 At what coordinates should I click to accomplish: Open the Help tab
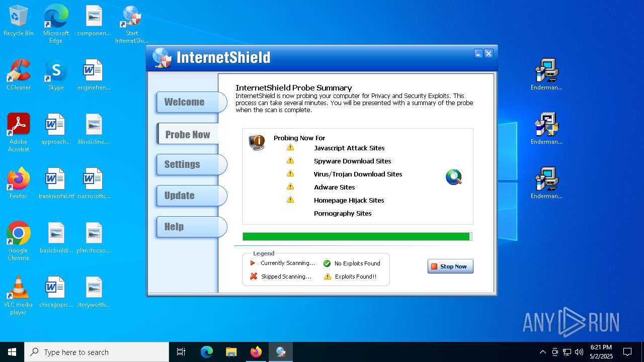pos(191,227)
